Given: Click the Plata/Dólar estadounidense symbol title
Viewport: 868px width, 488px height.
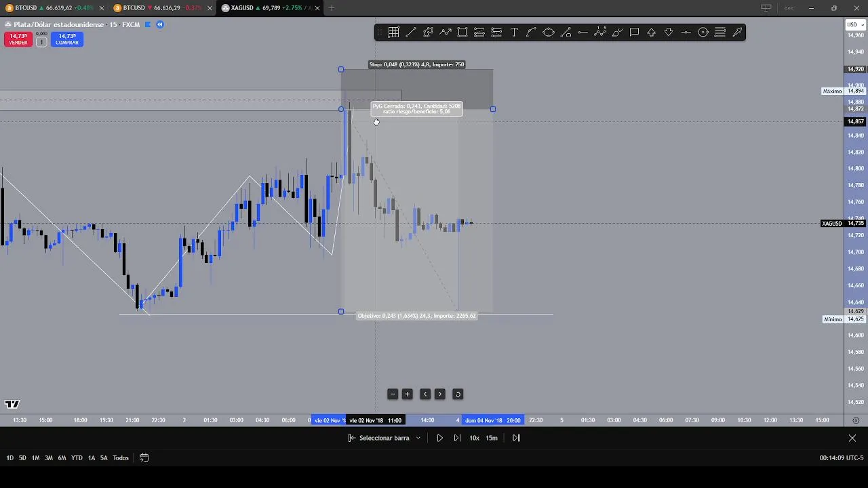Looking at the screenshot, I should point(59,24).
